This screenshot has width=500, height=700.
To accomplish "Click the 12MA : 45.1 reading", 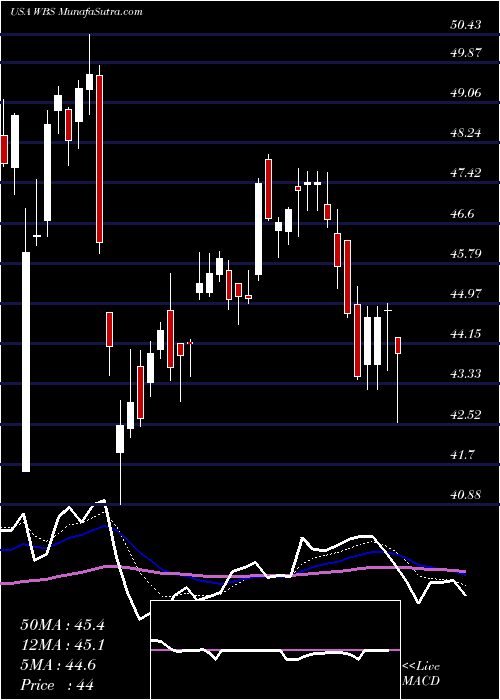I will (62, 645).
